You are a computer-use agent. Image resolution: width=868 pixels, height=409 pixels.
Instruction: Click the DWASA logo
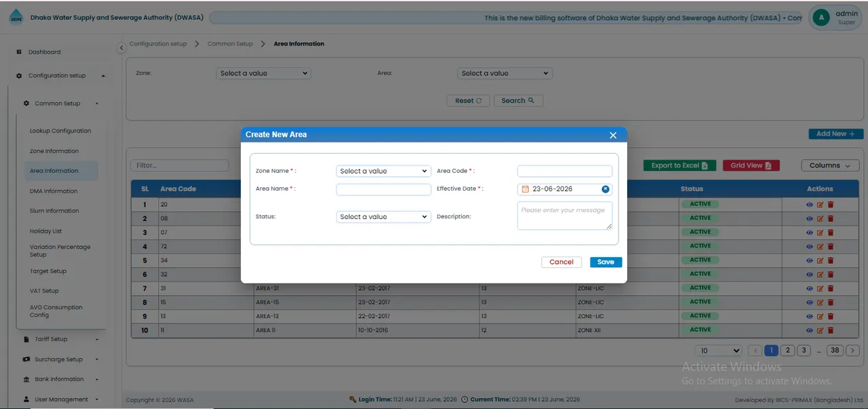click(x=15, y=18)
